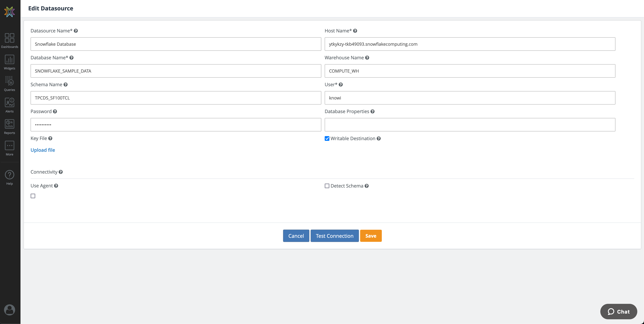Screen dimensions: 644x324
Task: Focus the Warehouse Name input field
Action: (470, 71)
